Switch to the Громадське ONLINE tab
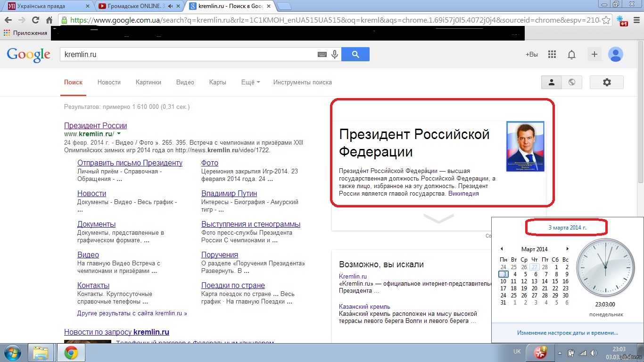The width and height of the screenshot is (644, 362). [x=139, y=6]
